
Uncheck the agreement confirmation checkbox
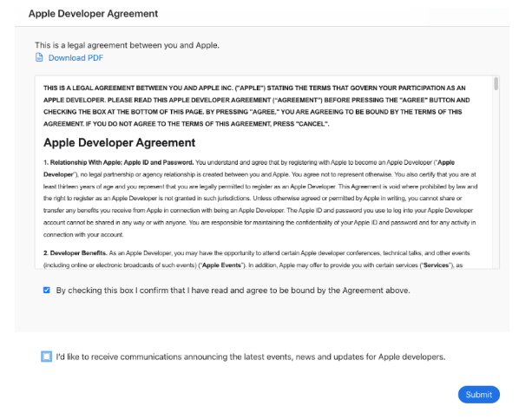click(x=47, y=290)
